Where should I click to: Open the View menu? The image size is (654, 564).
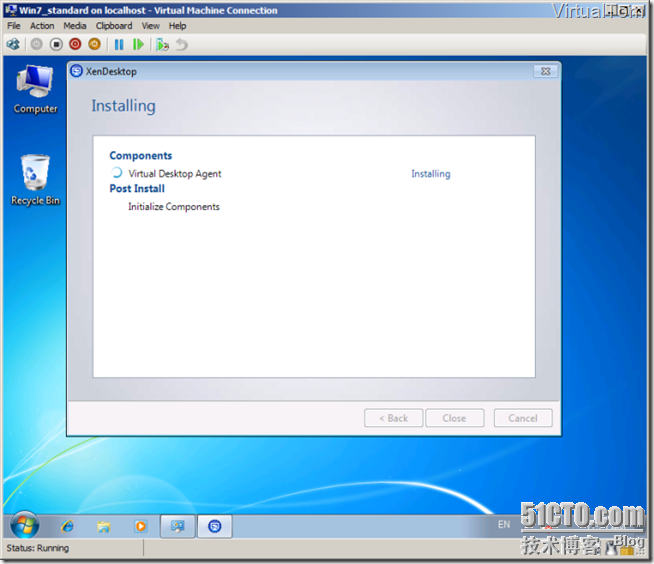point(151,26)
